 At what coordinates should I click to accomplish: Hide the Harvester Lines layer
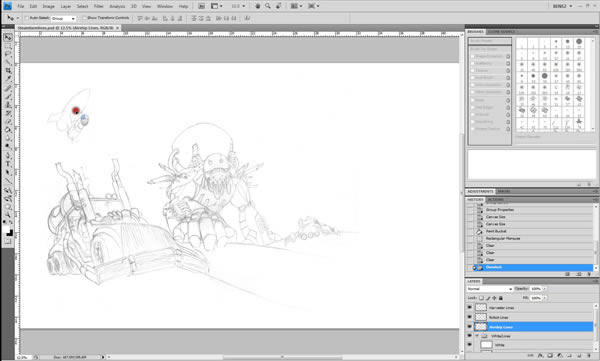coord(470,307)
